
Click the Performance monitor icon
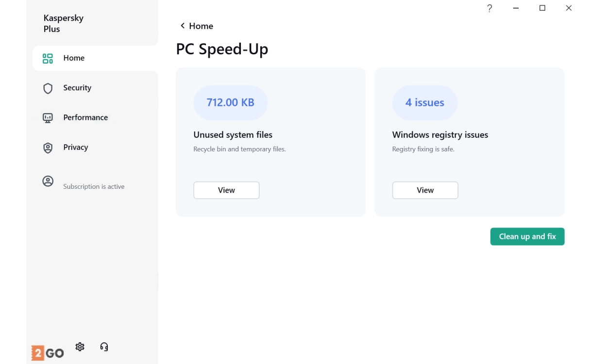[x=48, y=118]
